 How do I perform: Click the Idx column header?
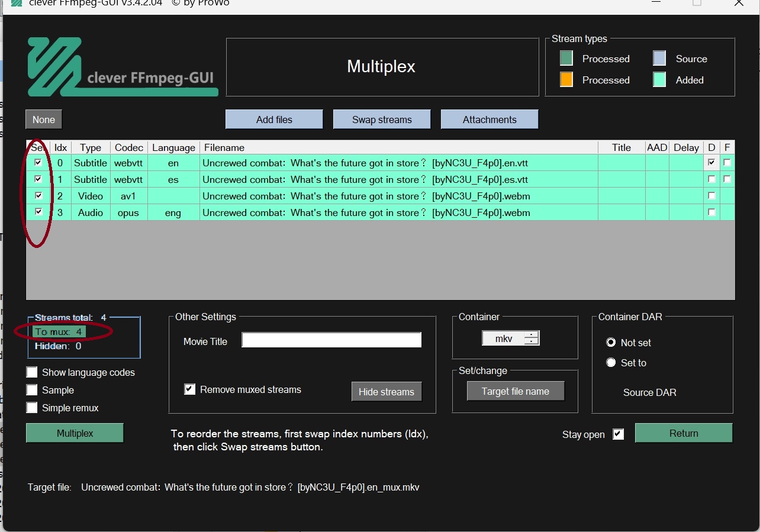click(60, 147)
